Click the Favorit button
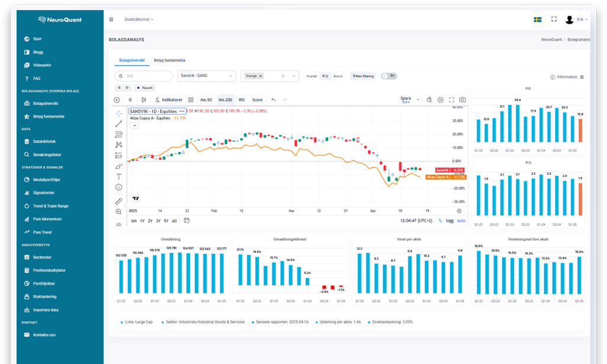Screen dimensions: 607x364 point(144,88)
